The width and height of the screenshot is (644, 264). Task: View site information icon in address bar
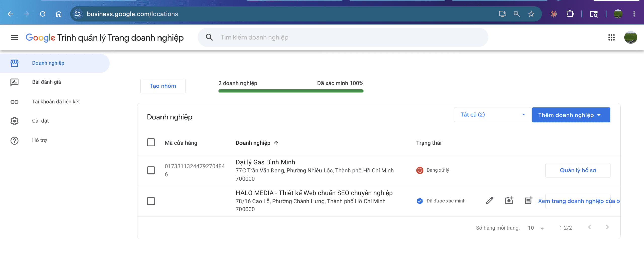(78, 14)
